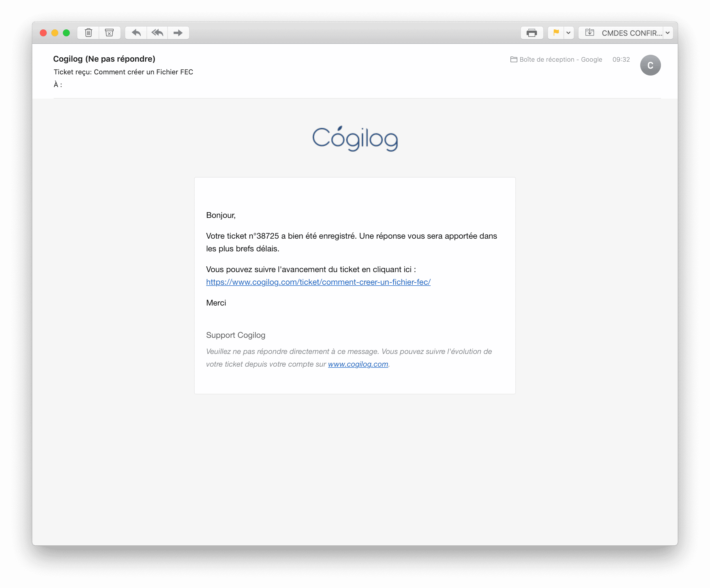Expand the CMDES CONFIR... mailbox dropdown
Screen dimensions: 710x588
coord(668,33)
